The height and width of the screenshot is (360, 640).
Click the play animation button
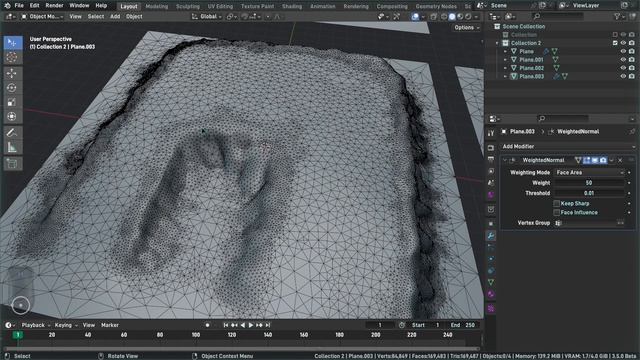[251, 325]
